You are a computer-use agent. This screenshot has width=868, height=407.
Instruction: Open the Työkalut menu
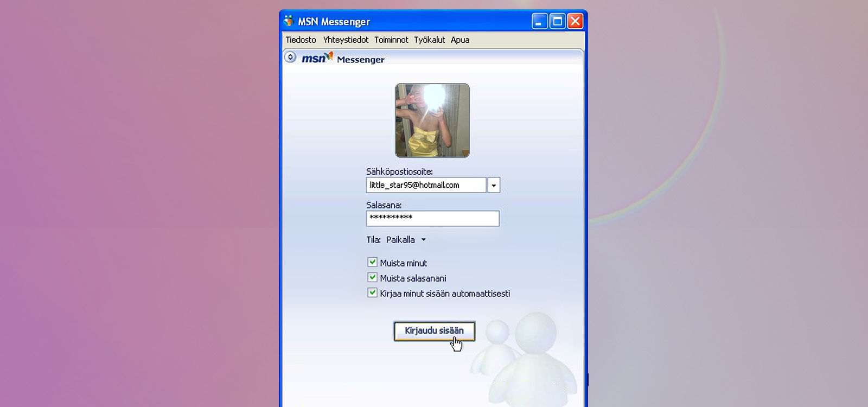pyautogui.click(x=429, y=40)
